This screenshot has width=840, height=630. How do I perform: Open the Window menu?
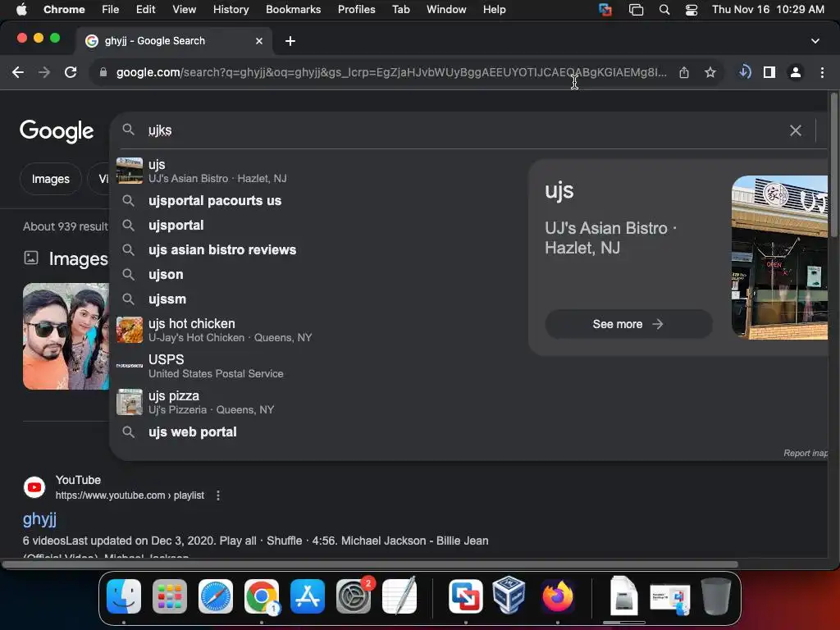446,9
